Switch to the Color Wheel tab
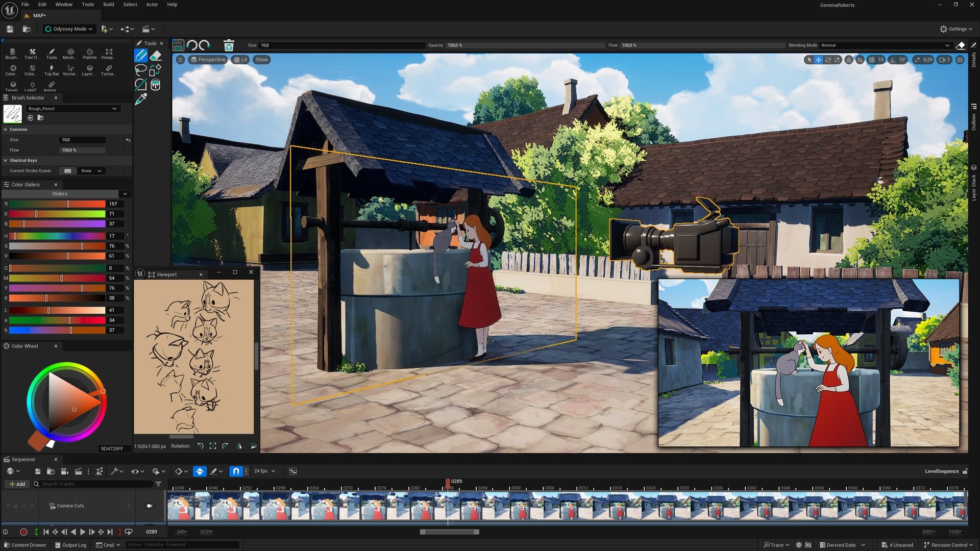Image resolution: width=980 pixels, height=551 pixels. pos(24,346)
